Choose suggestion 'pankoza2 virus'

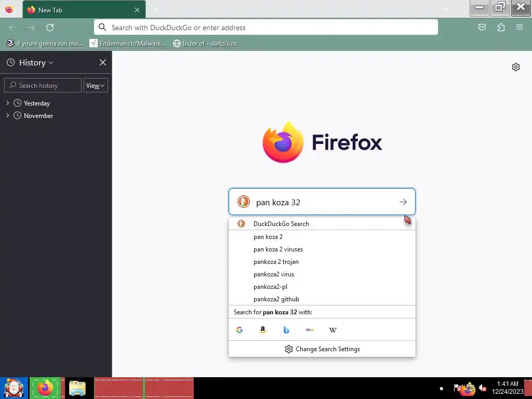pos(322,274)
